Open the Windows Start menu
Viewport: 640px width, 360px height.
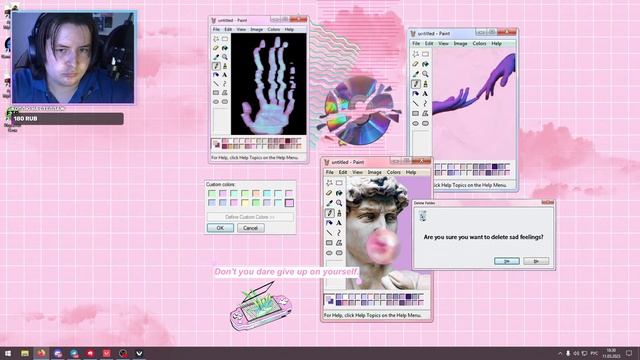tap(8, 353)
